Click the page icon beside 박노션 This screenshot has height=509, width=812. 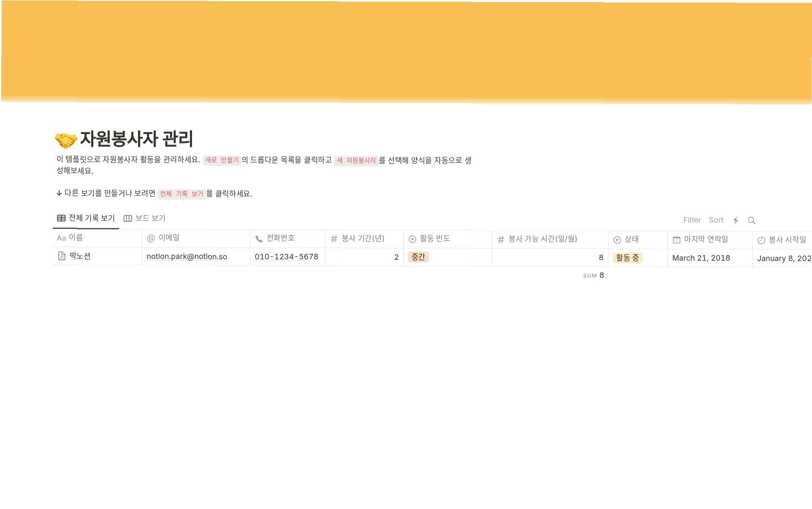tap(62, 256)
